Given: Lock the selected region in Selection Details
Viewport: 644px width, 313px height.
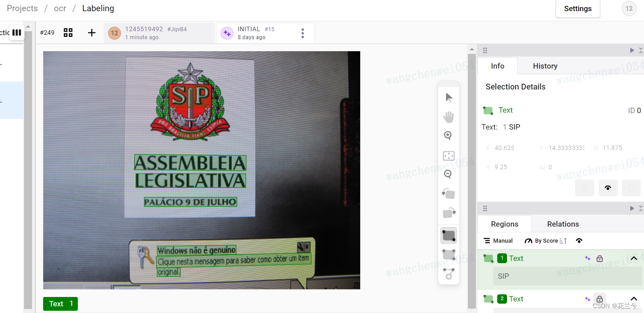Looking at the screenshot, I should (585, 188).
